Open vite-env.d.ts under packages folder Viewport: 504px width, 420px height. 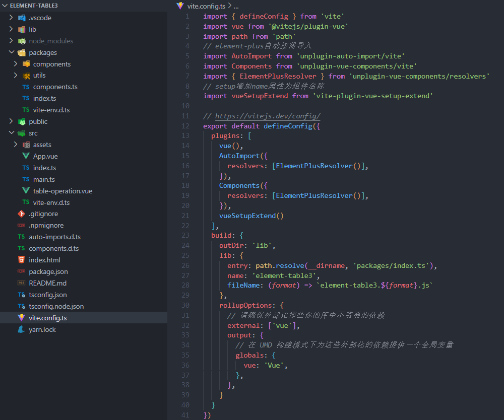pyautogui.click(x=51, y=110)
